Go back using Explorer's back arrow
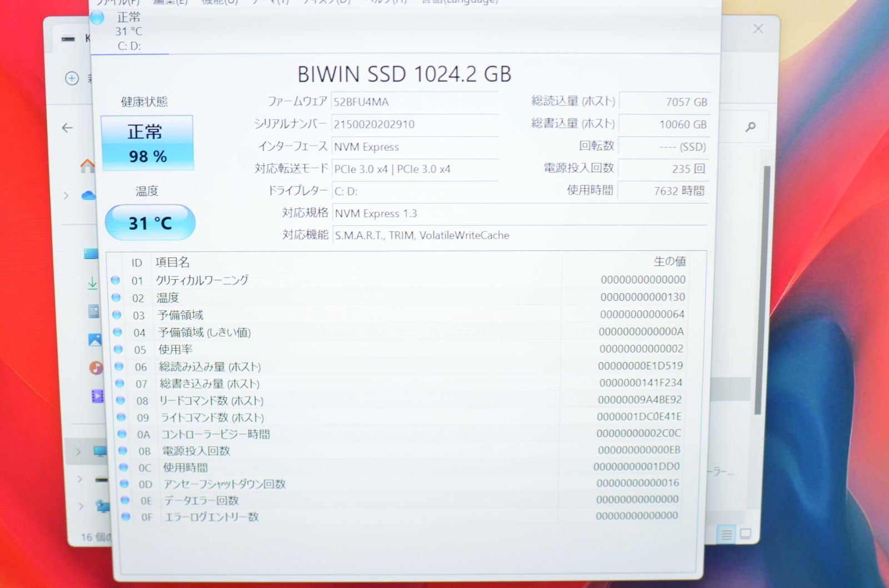The height and width of the screenshot is (588, 889). [67, 128]
